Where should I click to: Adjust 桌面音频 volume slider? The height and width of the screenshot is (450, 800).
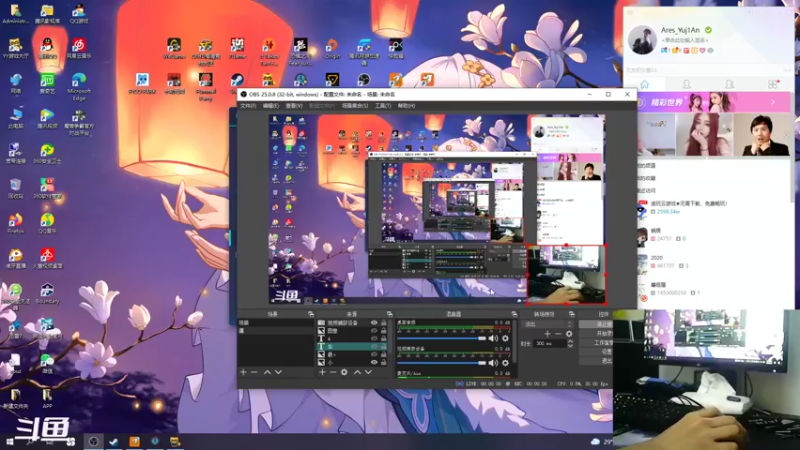point(441,338)
